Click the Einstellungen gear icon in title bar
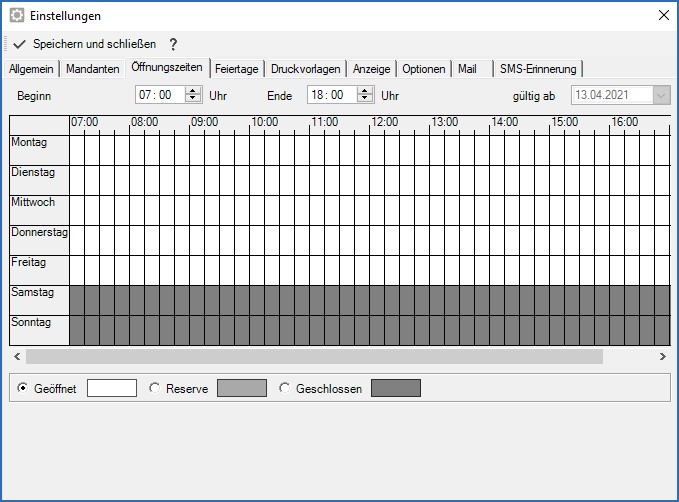679x502 pixels. pos(17,16)
